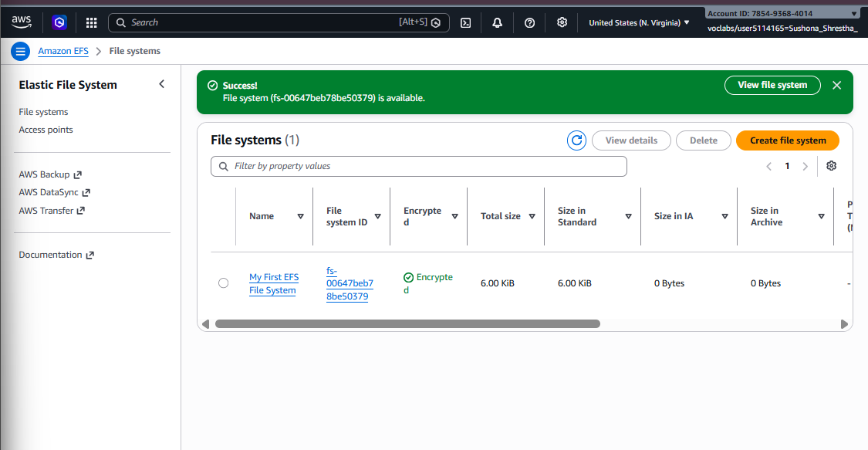Click the voclabs user name text
868x450 pixels.
click(782, 29)
